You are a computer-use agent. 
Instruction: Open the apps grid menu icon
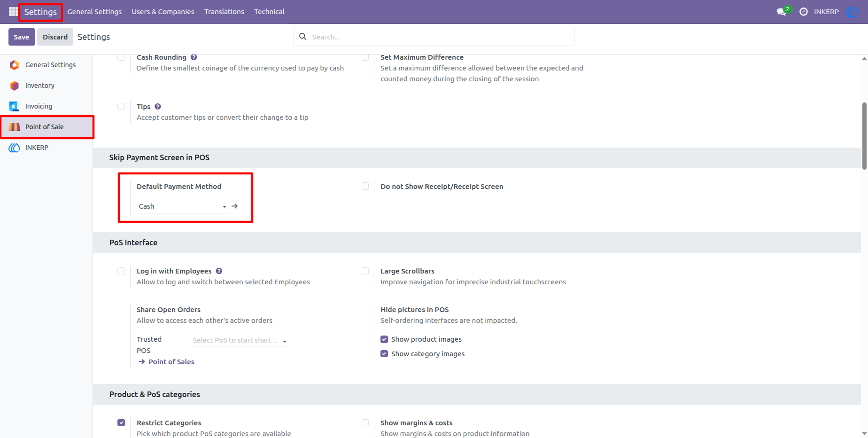pos(13,12)
